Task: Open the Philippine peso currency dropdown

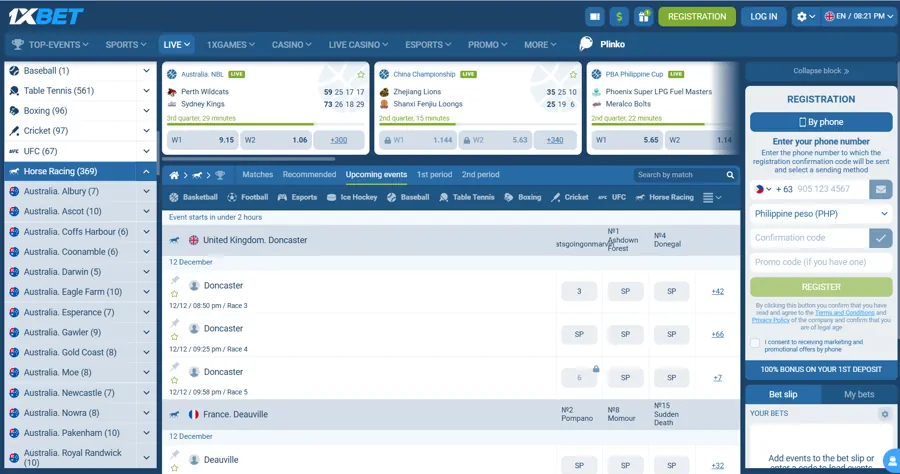Action: (x=820, y=213)
